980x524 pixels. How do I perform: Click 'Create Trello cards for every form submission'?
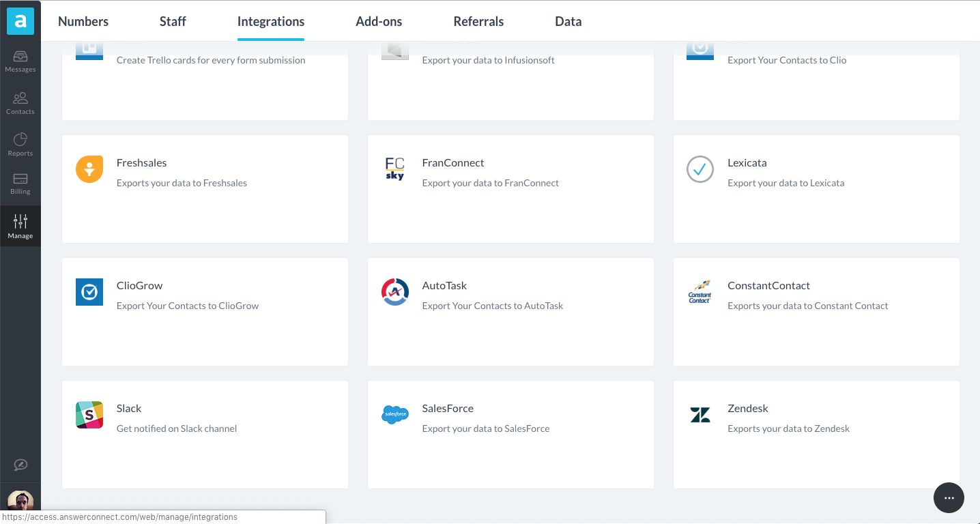point(211,60)
